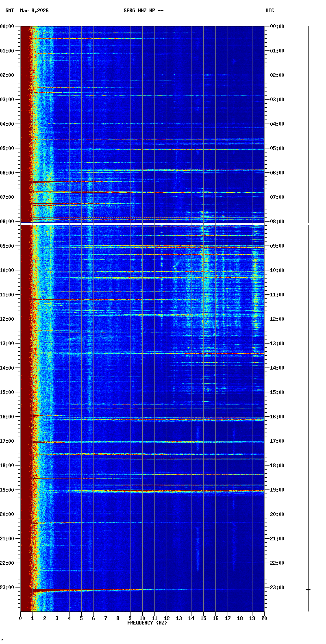
Task: Click the 03:00 label on the right axis
Action: (277, 100)
